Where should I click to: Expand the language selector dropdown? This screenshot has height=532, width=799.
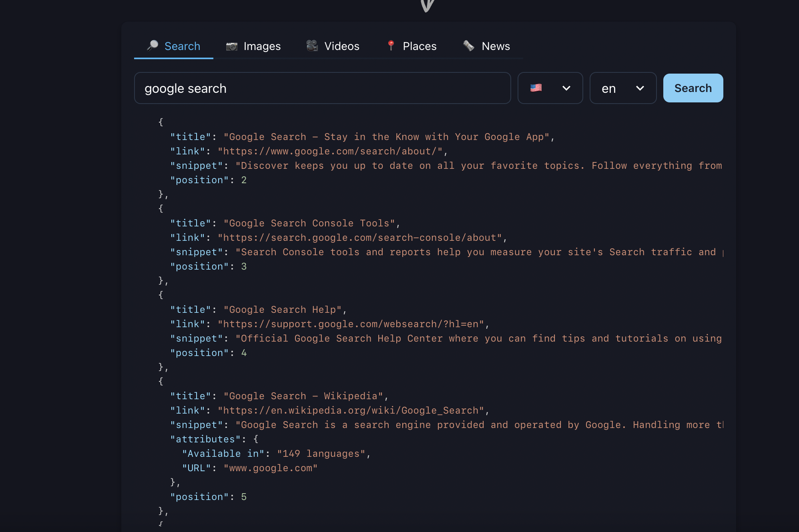pos(622,88)
